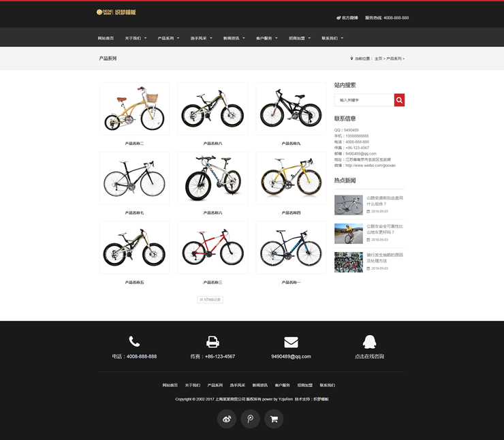Open the yellow road bike product thumbnail
Image resolution: width=504 pixels, height=440 pixels.
coord(291,178)
